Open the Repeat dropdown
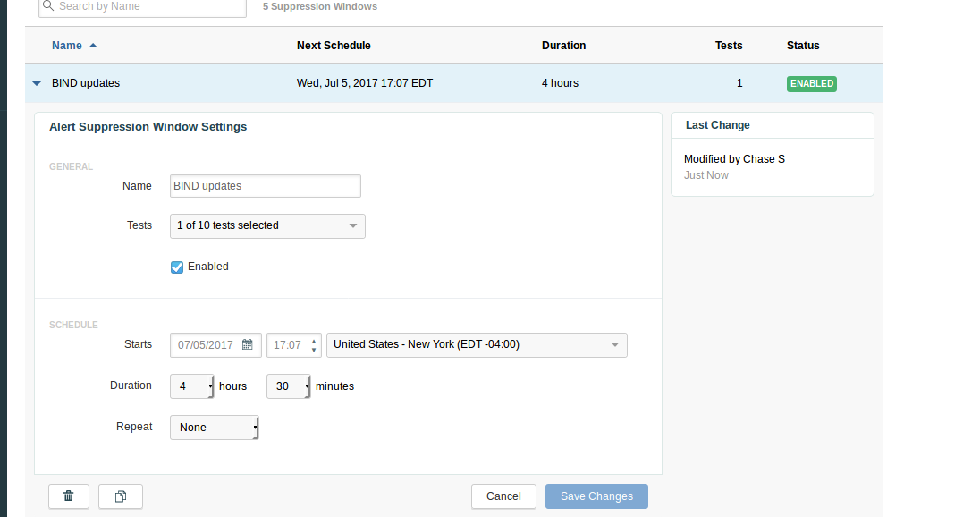Viewport: 980px width, 517px height. [x=215, y=428]
